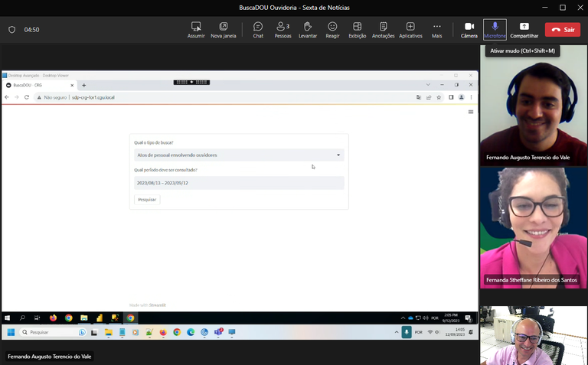Select the BuscaDOU browser tab
The height and width of the screenshot is (365, 588).
[38, 85]
